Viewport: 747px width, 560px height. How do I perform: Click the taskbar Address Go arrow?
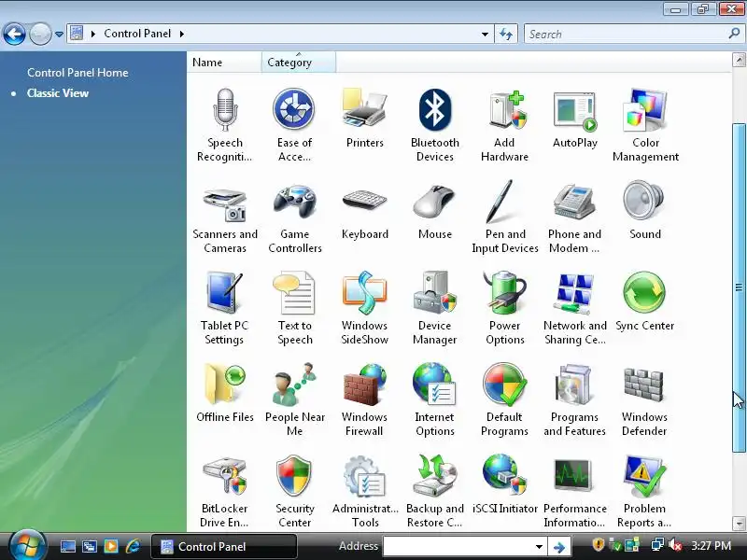[558, 547]
